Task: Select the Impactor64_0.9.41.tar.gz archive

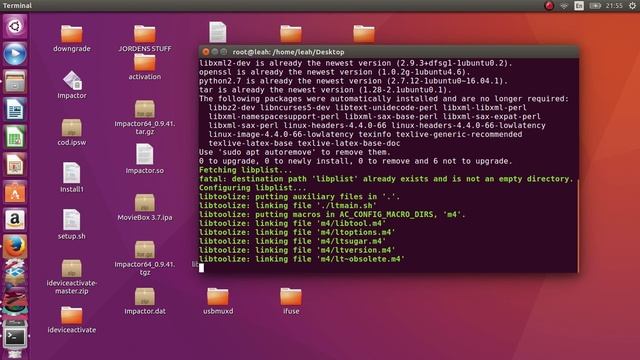Action: [144, 118]
